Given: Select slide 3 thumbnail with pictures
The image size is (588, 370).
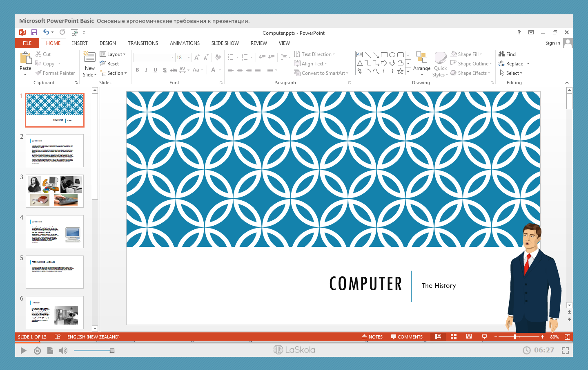Looking at the screenshot, I should coord(55,191).
